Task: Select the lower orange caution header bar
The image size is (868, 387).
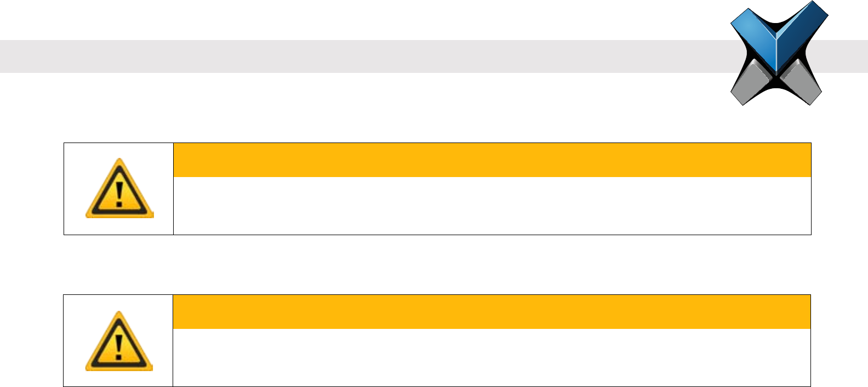Action: [x=492, y=312]
